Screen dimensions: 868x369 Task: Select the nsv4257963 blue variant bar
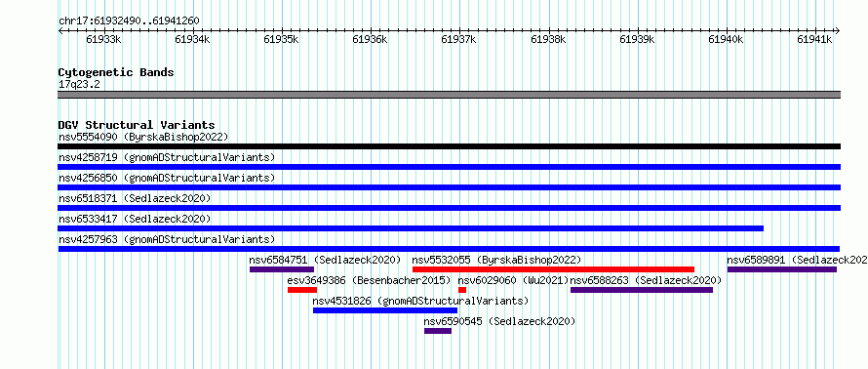click(449, 249)
